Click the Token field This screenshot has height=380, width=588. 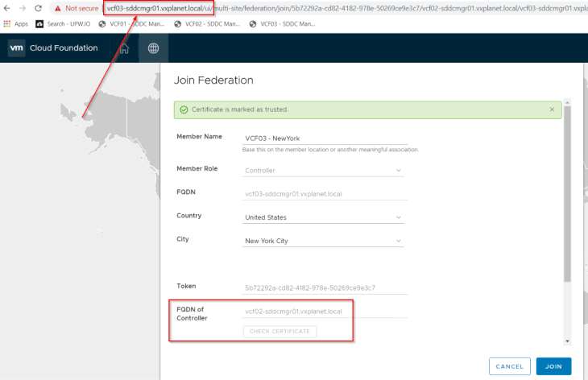[325, 287]
